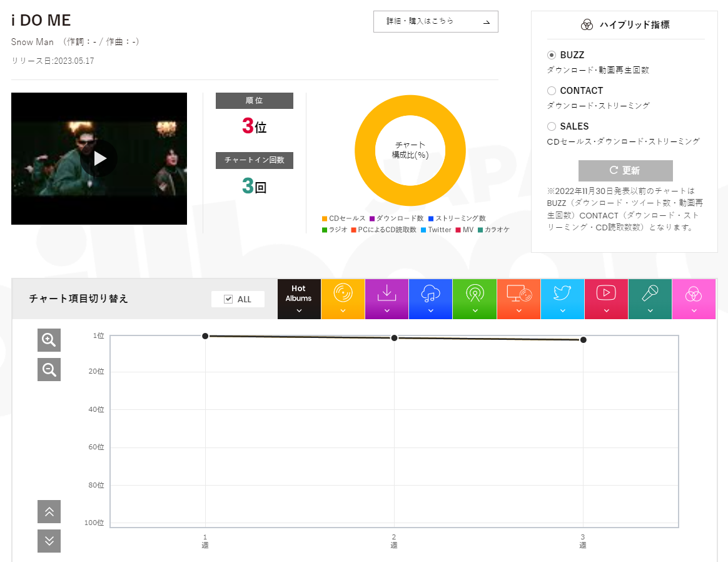This screenshot has height=562, width=728.
Task: Toggle the ALL checkbox
Action: coord(228,299)
